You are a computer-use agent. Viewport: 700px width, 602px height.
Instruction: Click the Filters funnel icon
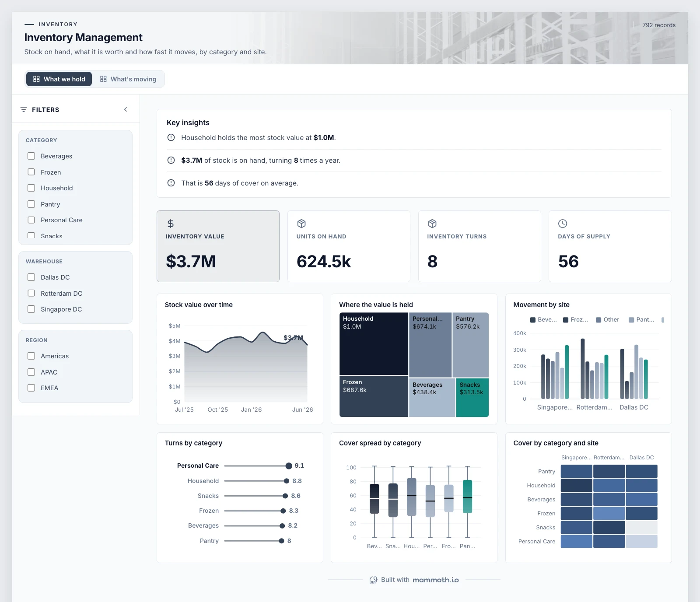click(x=24, y=109)
